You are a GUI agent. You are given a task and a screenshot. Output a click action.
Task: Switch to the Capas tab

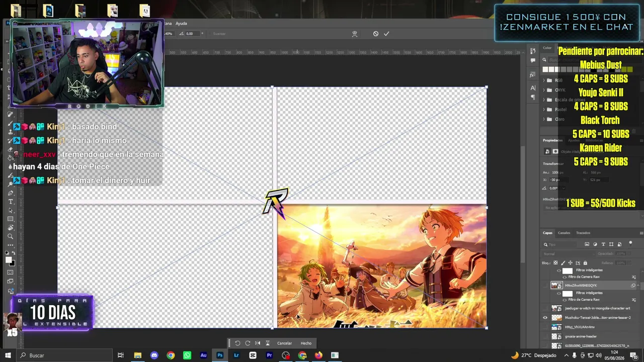pos(547,233)
